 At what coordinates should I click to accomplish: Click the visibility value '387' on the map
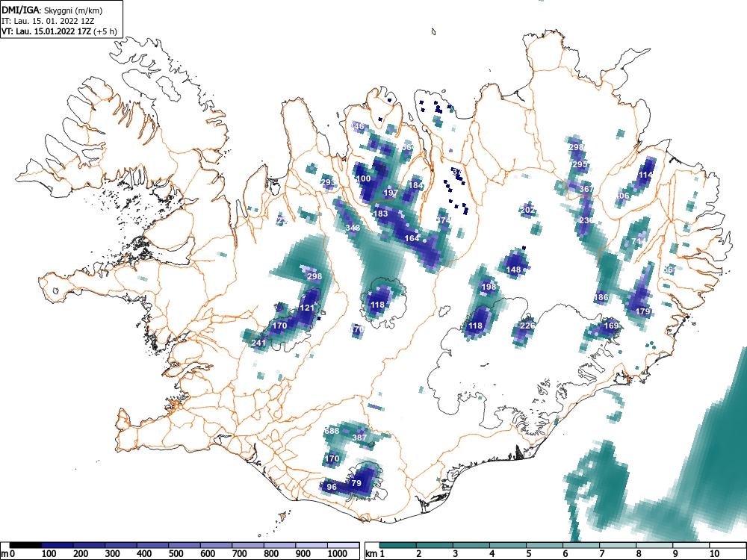[x=360, y=437]
